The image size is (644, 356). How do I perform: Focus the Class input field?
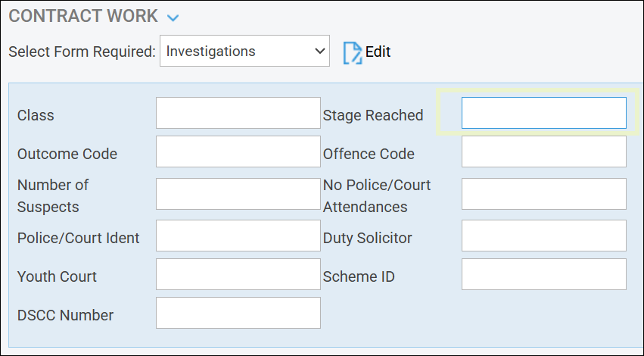[238, 113]
